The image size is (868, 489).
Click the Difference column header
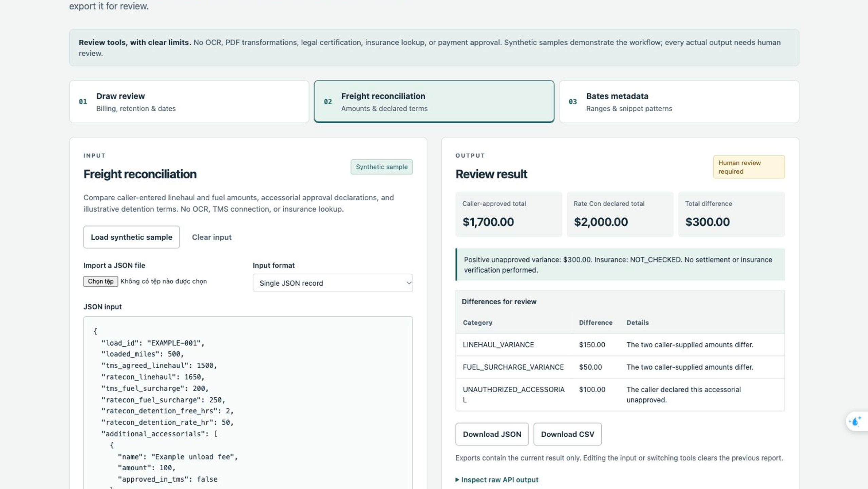(x=596, y=323)
